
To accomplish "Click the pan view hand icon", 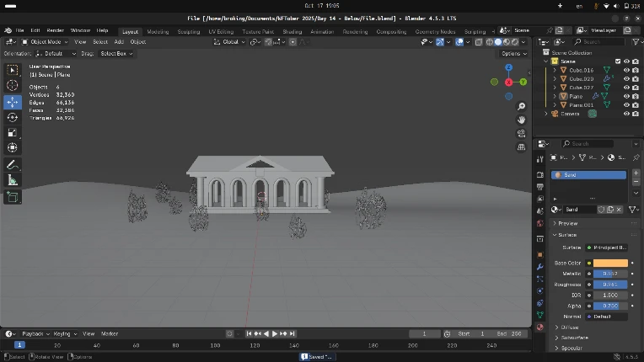I will 521,120.
